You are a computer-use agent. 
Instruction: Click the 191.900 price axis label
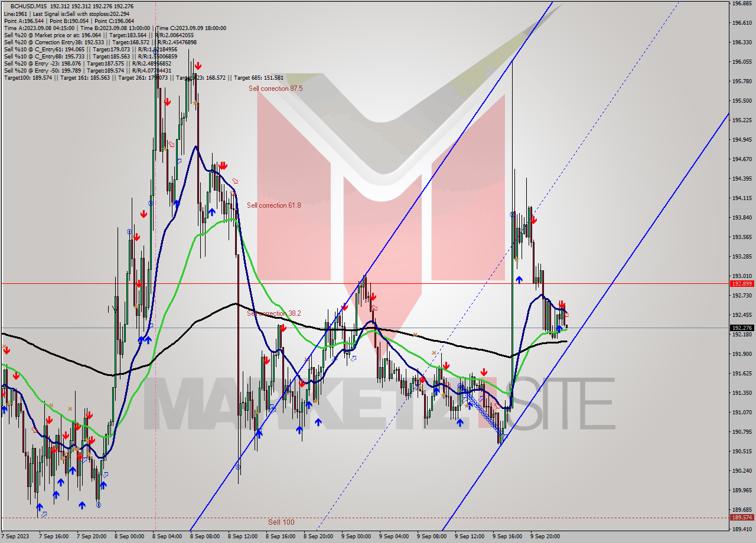[741, 354]
